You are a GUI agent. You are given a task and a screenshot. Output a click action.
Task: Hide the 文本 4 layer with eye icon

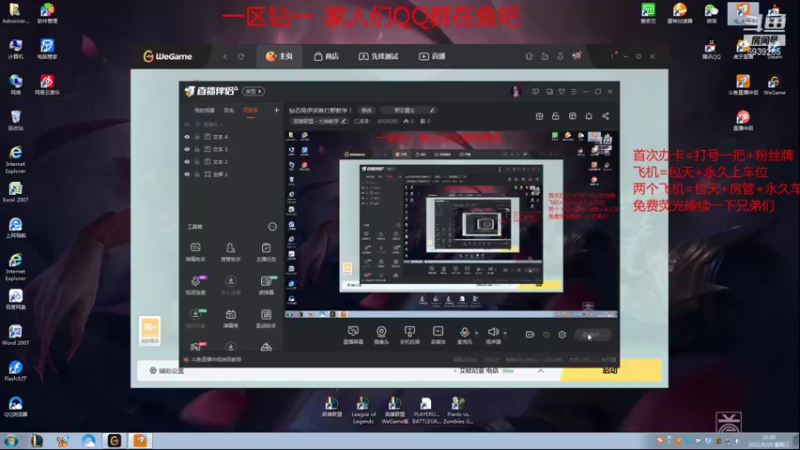(x=187, y=137)
